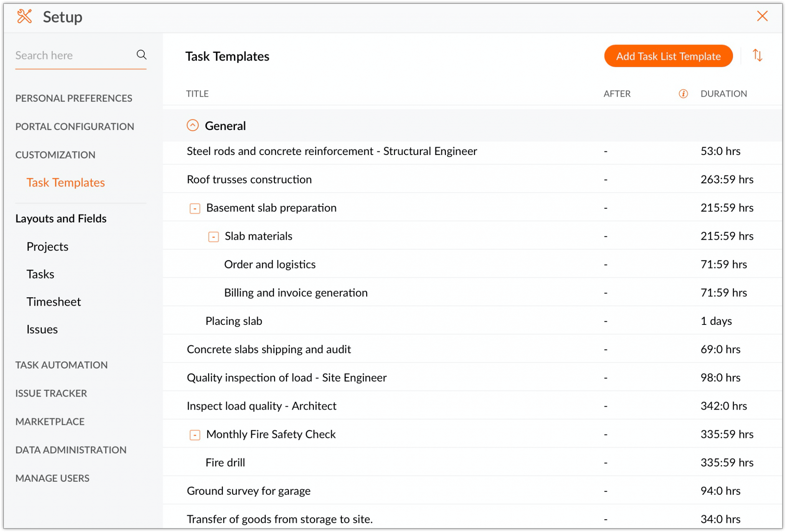Select the Fire drill task row
This screenshot has height=532, width=786.
(225, 462)
